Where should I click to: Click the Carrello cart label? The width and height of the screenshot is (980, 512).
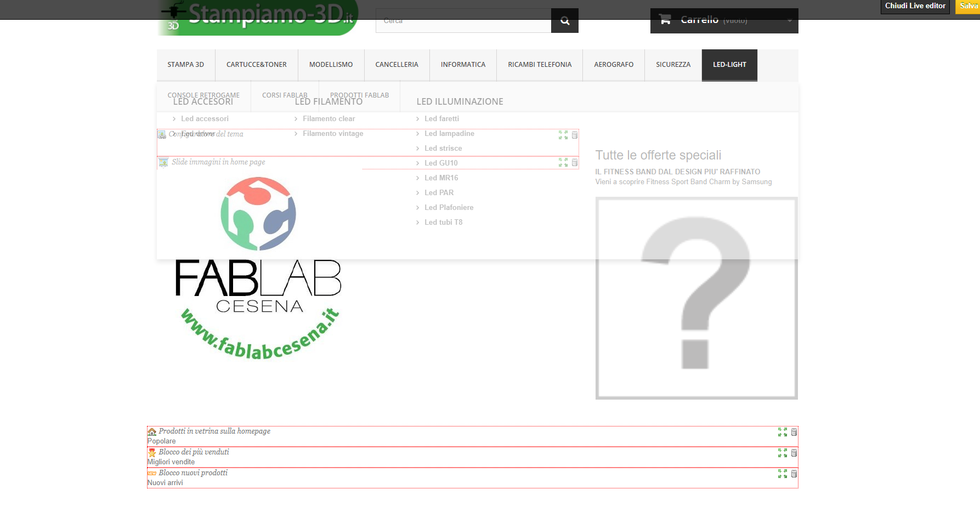tap(699, 20)
